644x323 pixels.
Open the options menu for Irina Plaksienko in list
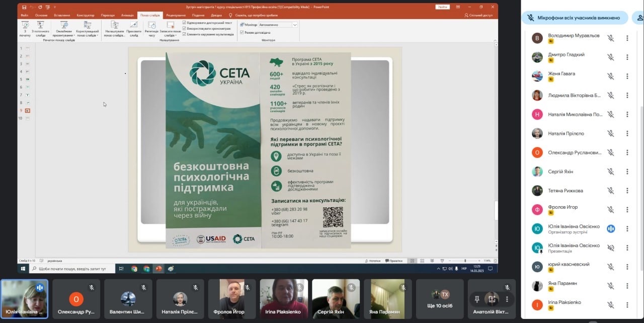(627, 305)
